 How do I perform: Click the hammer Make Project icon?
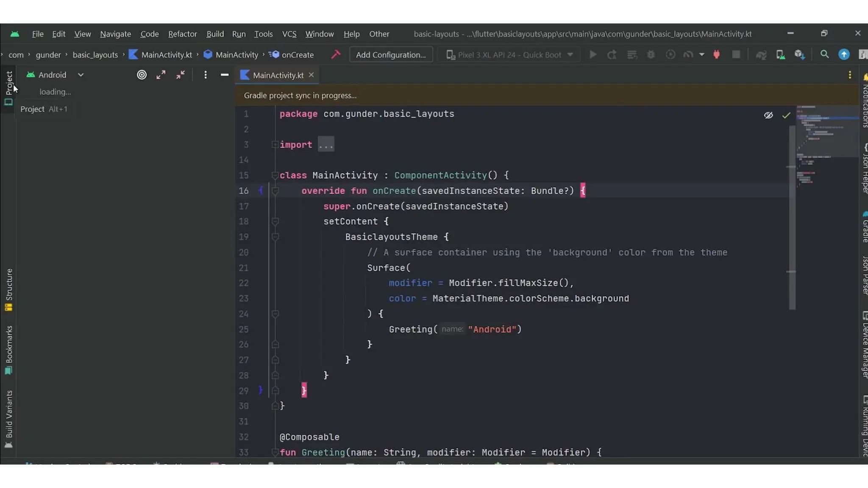click(x=336, y=55)
